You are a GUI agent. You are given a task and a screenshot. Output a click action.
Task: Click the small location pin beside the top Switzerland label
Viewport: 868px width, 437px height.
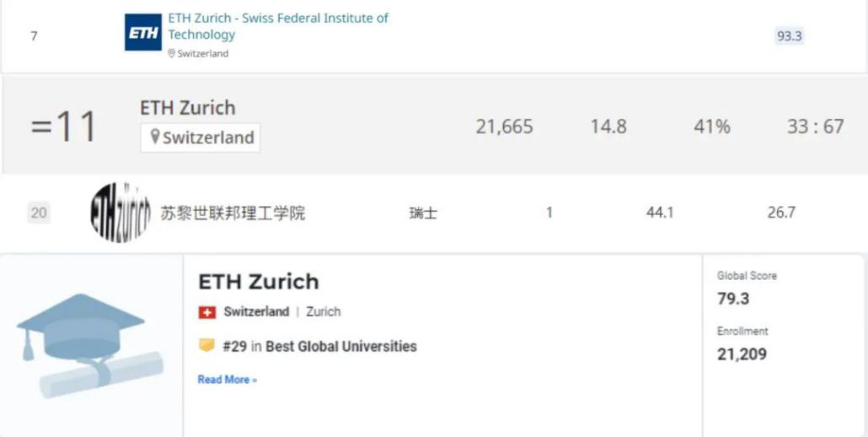171,53
